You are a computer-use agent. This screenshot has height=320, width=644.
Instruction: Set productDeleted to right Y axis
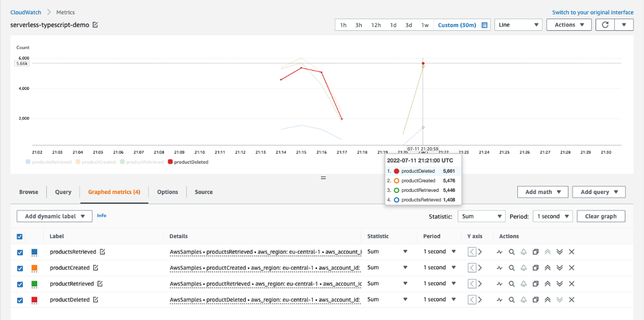point(480,300)
